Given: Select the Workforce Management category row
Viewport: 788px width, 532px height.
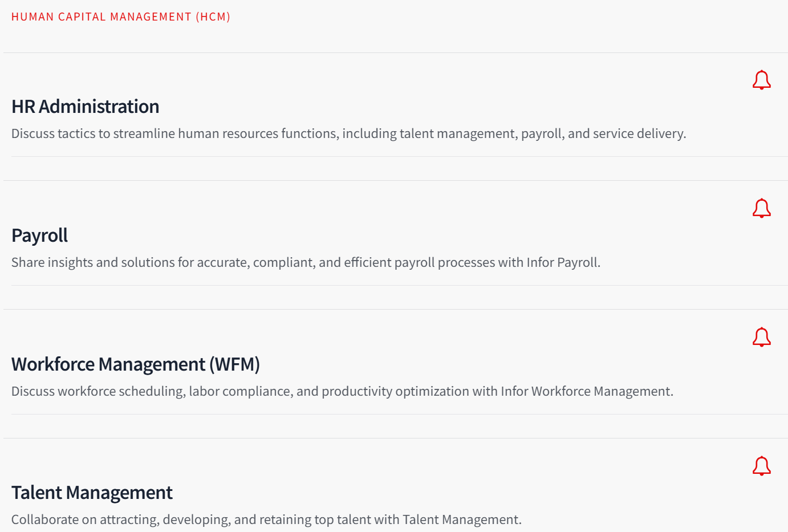Looking at the screenshot, I should point(395,374).
